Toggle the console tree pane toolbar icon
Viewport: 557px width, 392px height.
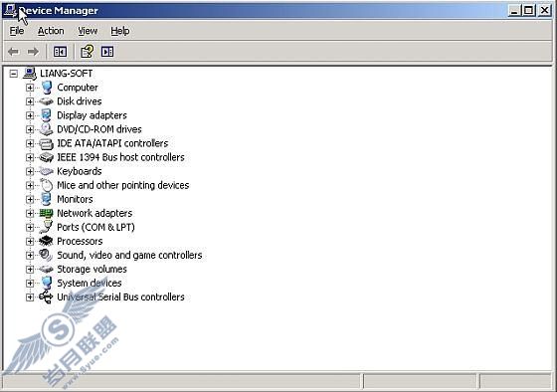click(60, 52)
